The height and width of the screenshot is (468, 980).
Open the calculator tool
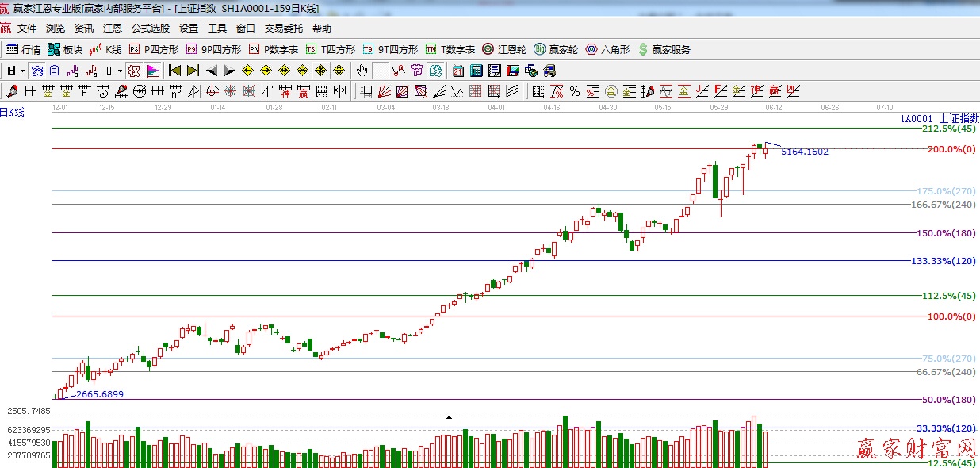pos(477,71)
